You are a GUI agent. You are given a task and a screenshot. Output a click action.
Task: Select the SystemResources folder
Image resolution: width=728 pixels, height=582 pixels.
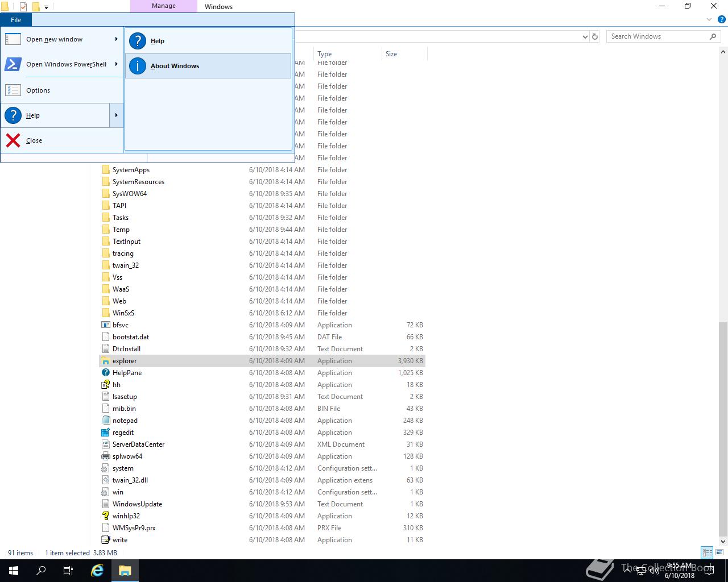[138, 182]
